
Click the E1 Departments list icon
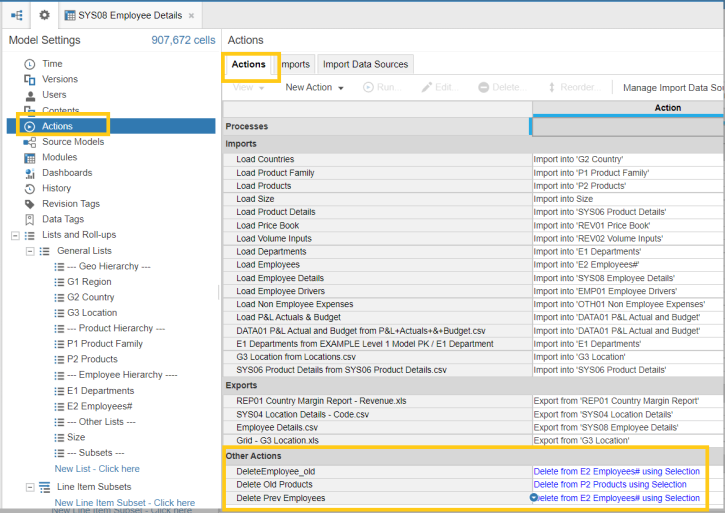pyautogui.click(x=59, y=391)
